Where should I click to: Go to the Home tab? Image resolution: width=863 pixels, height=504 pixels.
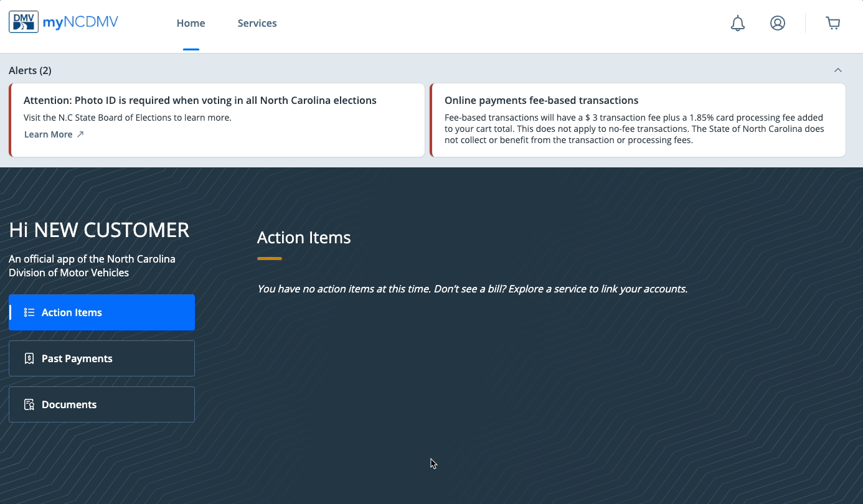(191, 23)
